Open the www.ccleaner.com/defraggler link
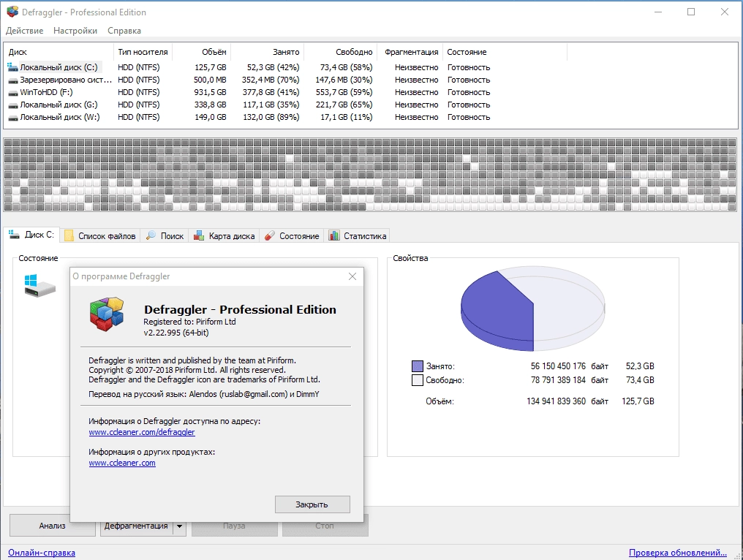743x560 pixels. point(142,432)
